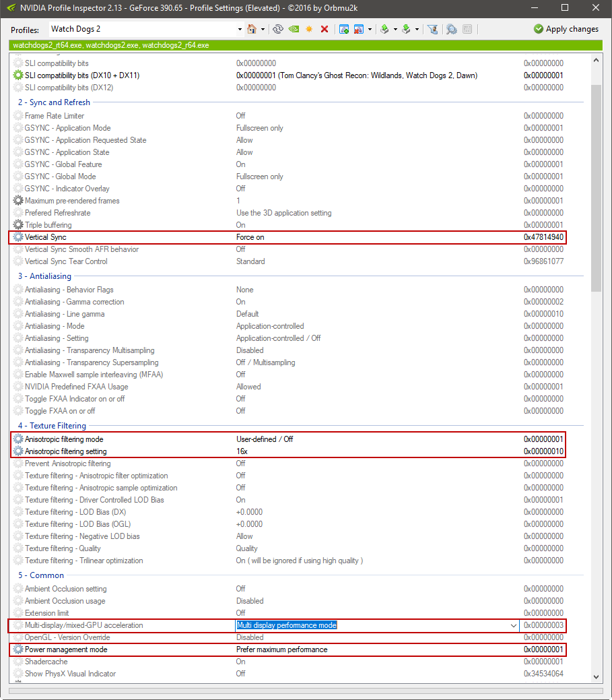Apply changes button
The width and height of the screenshot is (612, 700).
coord(566,29)
